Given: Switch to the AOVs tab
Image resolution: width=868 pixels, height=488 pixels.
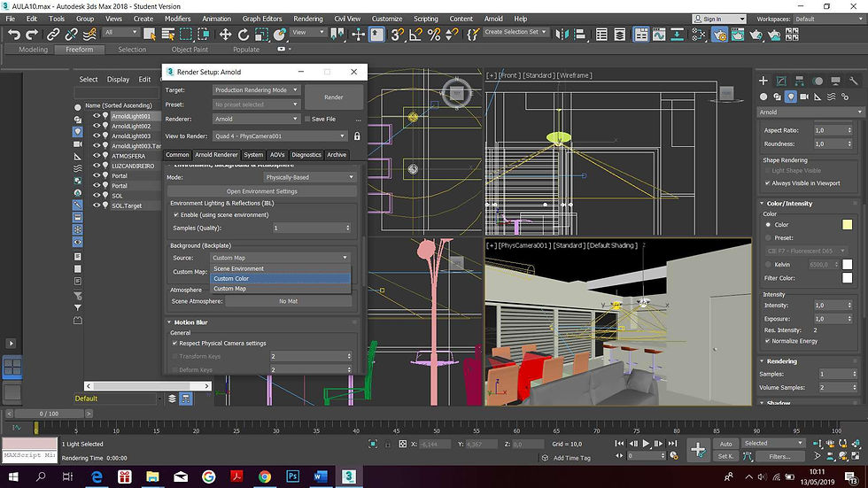Looking at the screenshot, I should (x=276, y=155).
